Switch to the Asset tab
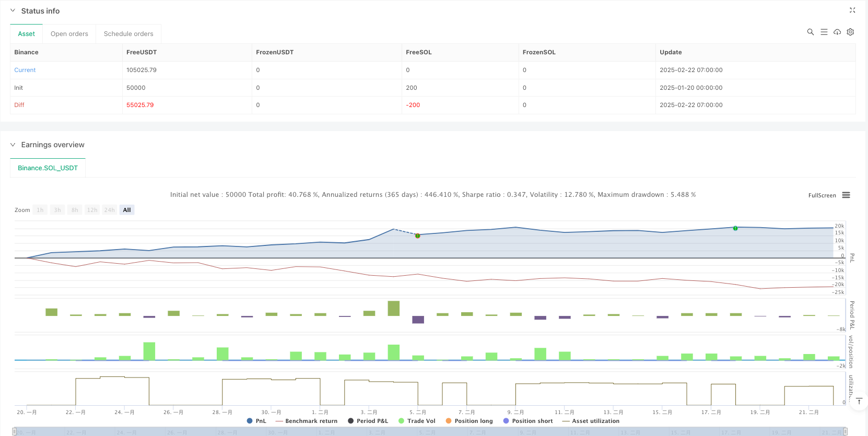Viewport: 868px width, 436px height. [x=26, y=34]
